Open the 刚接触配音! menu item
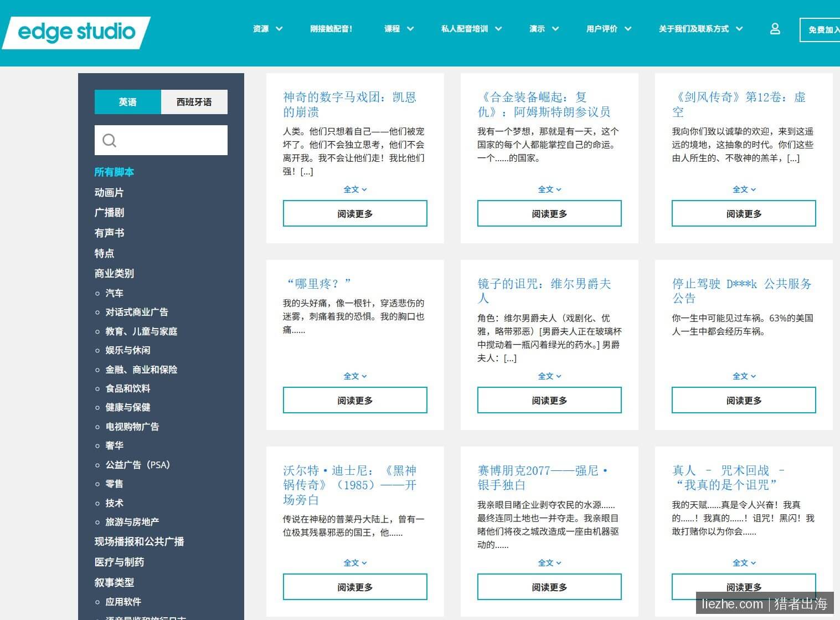Screen dimensions: 840x620 pyautogui.click(x=331, y=29)
